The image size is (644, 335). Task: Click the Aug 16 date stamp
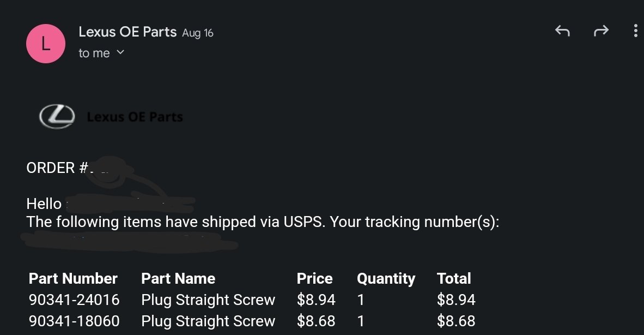point(198,33)
